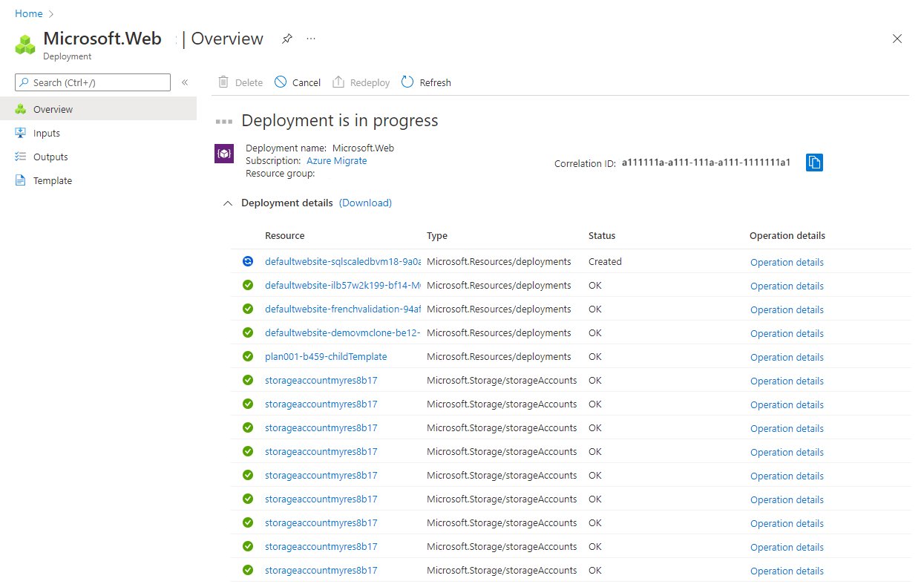Click inside the Search field
This screenshot has width=924, height=587.
tap(92, 82)
